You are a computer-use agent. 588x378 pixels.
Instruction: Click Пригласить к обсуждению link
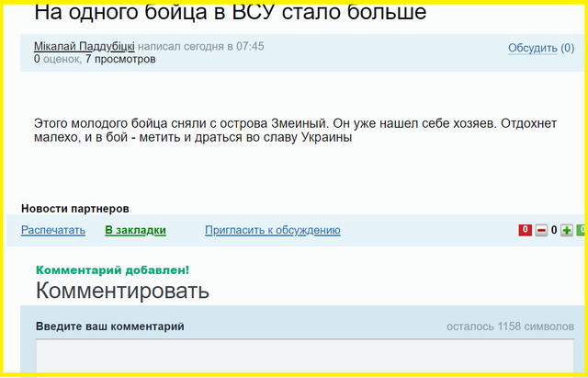(273, 230)
